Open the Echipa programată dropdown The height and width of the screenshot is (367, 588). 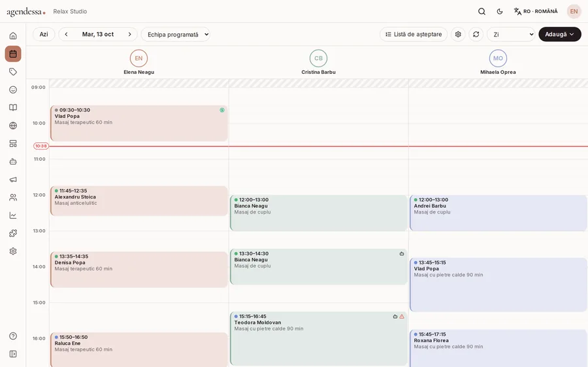coord(176,34)
